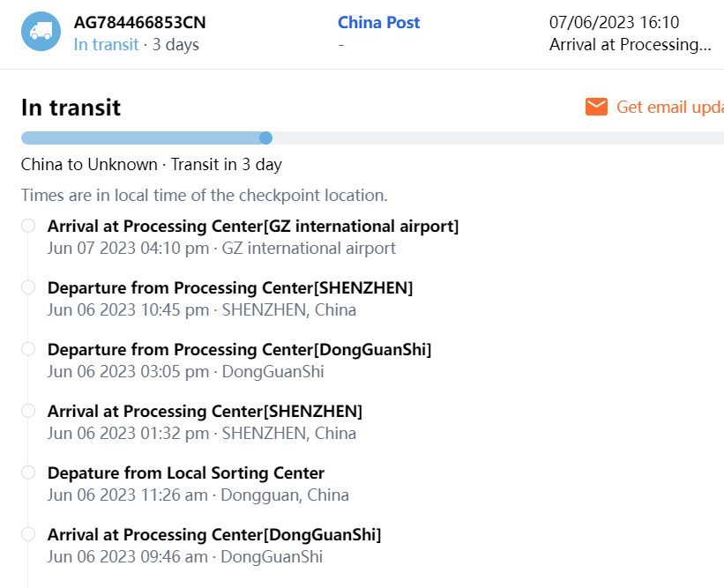The image size is (724, 588).
Task: Click Depature from Local Sorting Center entry
Action: point(186,473)
